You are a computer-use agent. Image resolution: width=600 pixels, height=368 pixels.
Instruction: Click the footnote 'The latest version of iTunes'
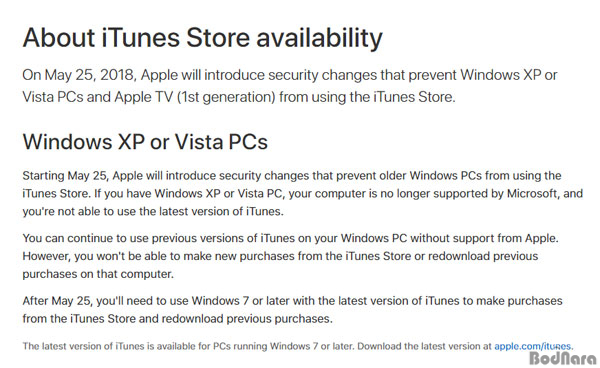tap(298, 347)
